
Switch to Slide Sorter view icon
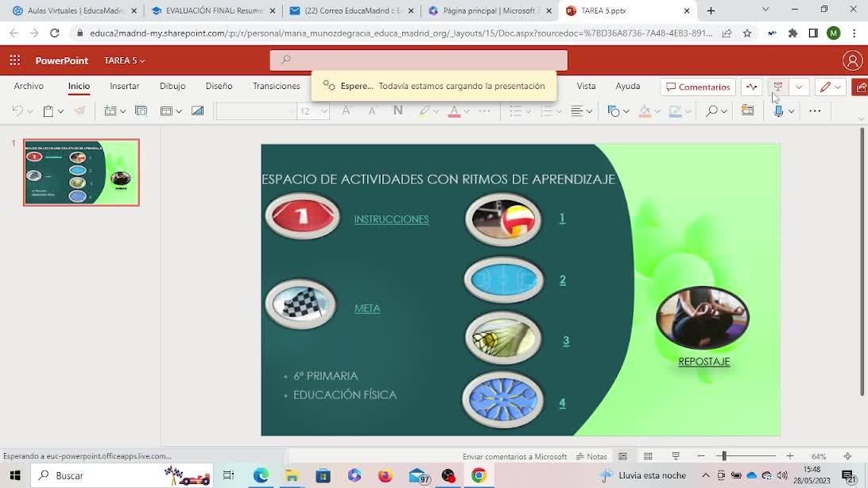click(x=649, y=456)
